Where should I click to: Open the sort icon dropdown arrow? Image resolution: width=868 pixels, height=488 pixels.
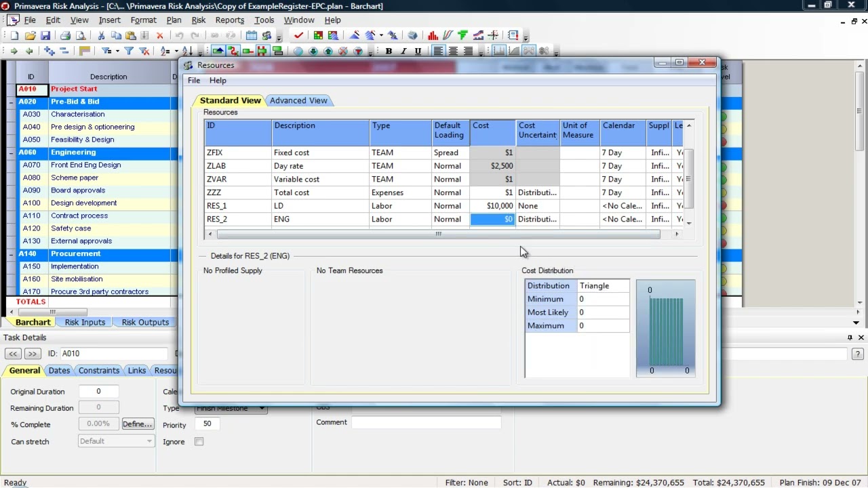pyautogui.click(x=176, y=51)
